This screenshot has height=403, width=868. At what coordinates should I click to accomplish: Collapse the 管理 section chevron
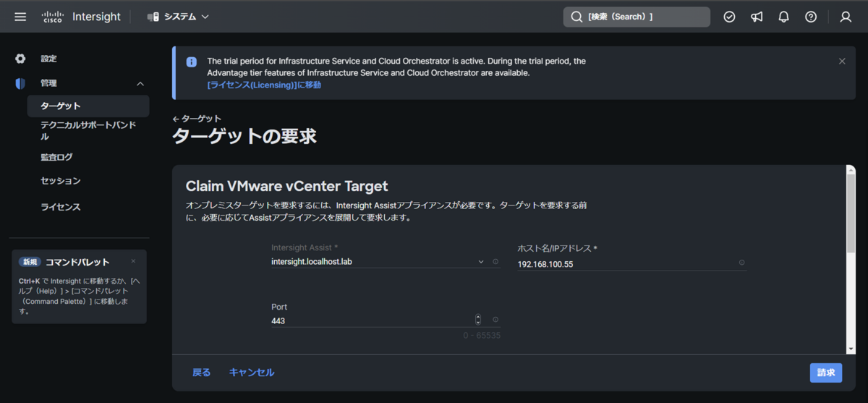[140, 84]
